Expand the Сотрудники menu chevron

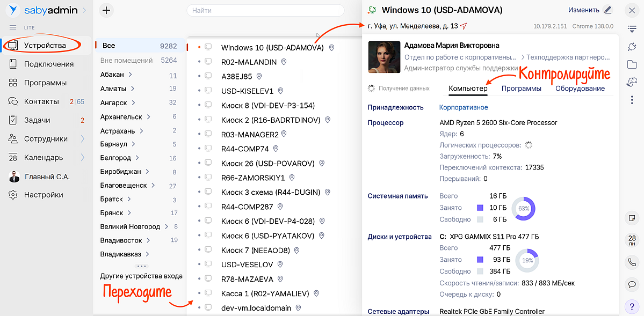82,139
